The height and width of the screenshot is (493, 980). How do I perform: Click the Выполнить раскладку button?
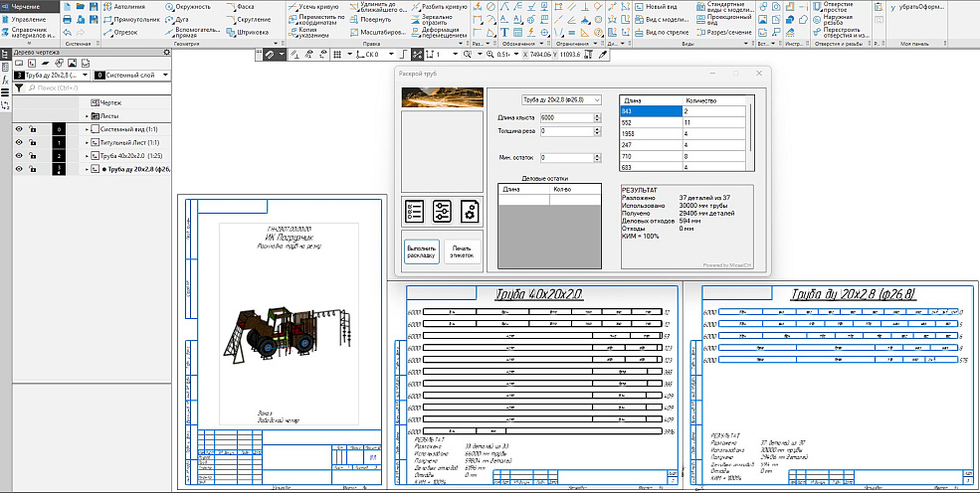(x=421, y=251)
